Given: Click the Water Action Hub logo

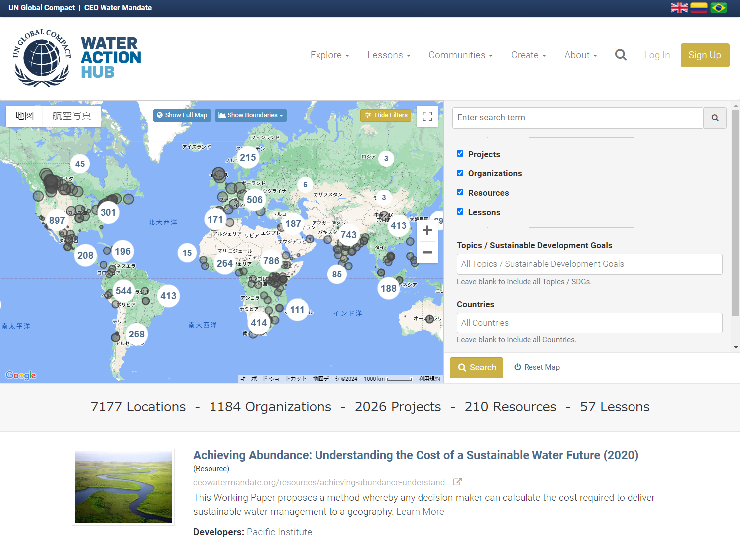Looking at the screenshot, I should coord(77,58).
